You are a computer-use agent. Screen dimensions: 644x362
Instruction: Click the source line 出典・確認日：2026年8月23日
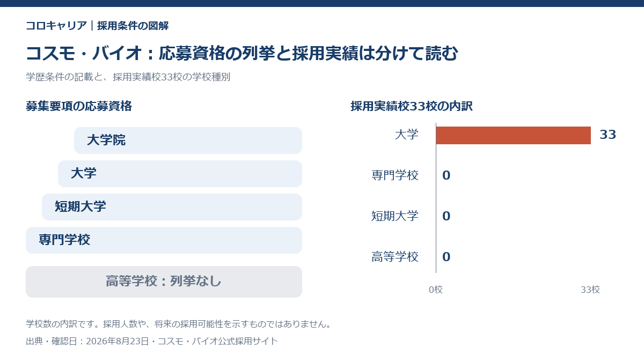[x=87, y=341]
